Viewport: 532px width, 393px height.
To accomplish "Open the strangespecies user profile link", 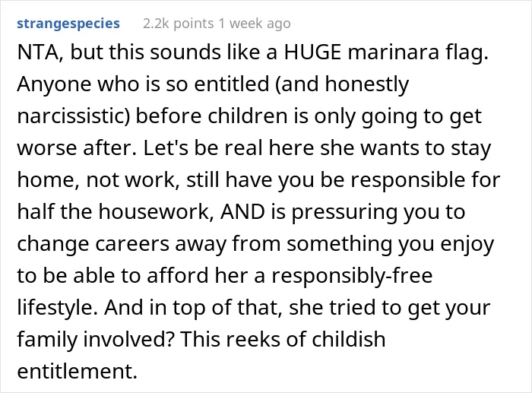I will click(x=68, y=24).
